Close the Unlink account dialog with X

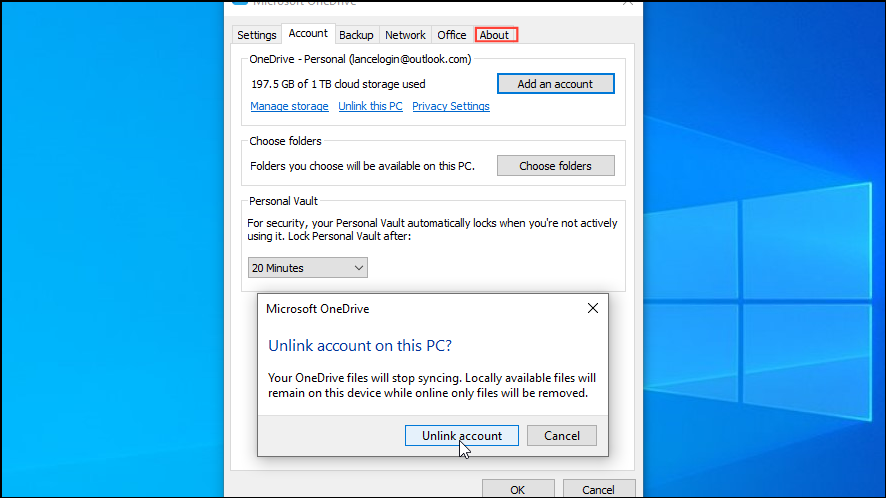coord(593,308)
